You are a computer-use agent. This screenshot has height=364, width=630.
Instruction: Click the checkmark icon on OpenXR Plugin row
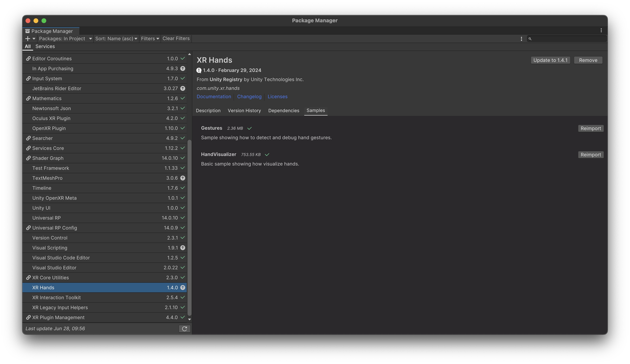click(x=183, y=128)
